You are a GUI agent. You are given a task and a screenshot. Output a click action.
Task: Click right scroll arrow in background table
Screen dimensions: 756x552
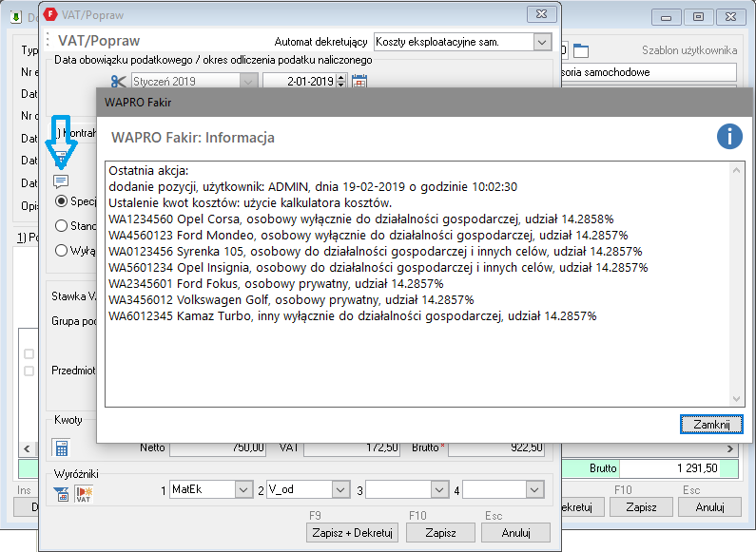point(730,448)
